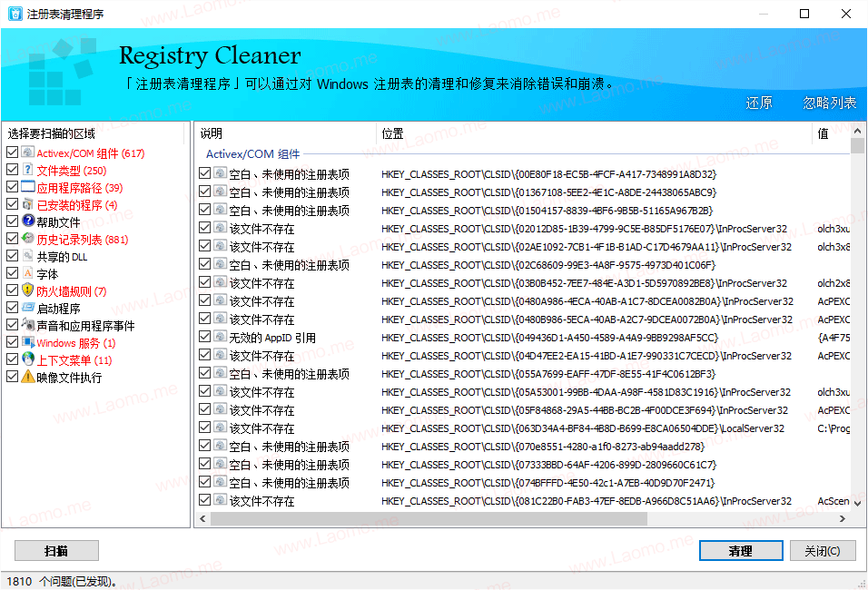Click the vertical scrollbar up arrow
This screenshot has height=590, width=868.
[857, 132]
